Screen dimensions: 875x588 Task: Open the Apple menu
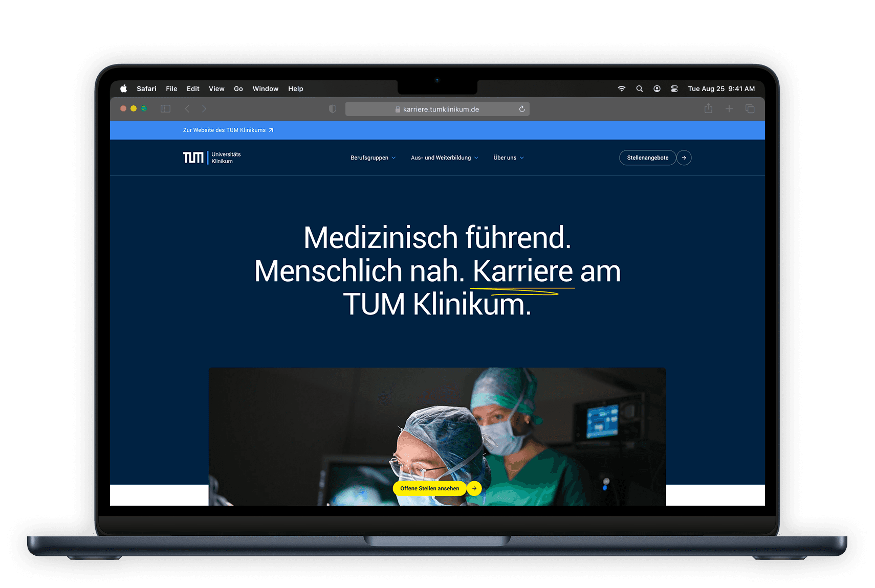[x=123, y=88]
